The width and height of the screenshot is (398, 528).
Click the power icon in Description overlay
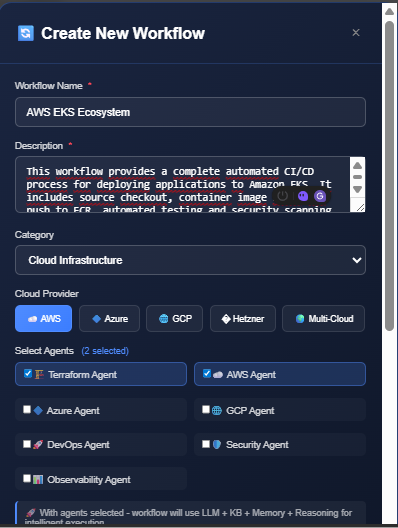(283, 196)
